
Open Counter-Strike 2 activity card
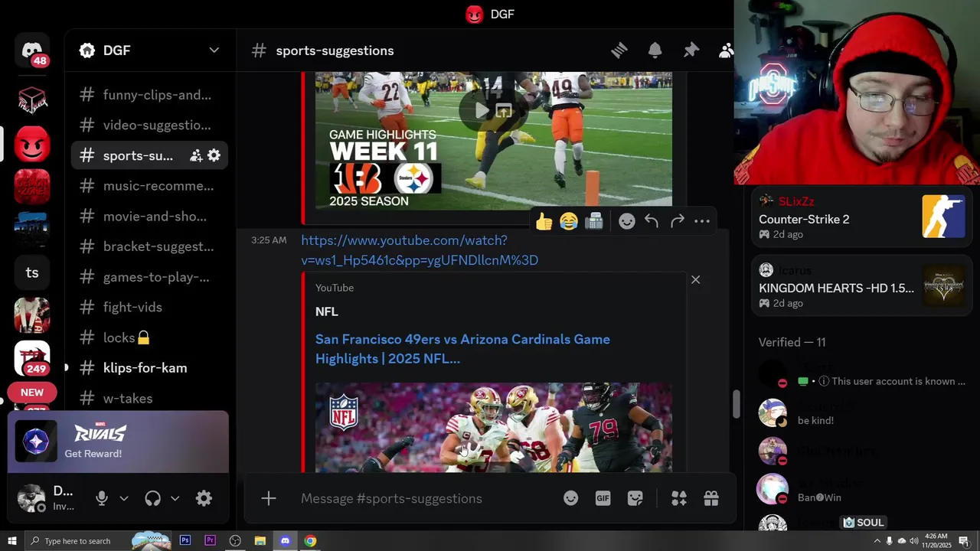[x=862, y=218]
